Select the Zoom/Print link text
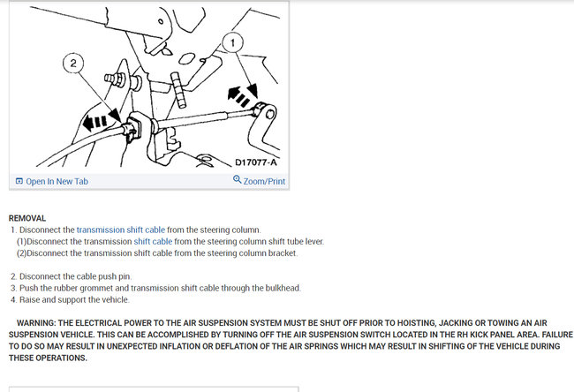The image size is (574, 392). click(264, 181)
